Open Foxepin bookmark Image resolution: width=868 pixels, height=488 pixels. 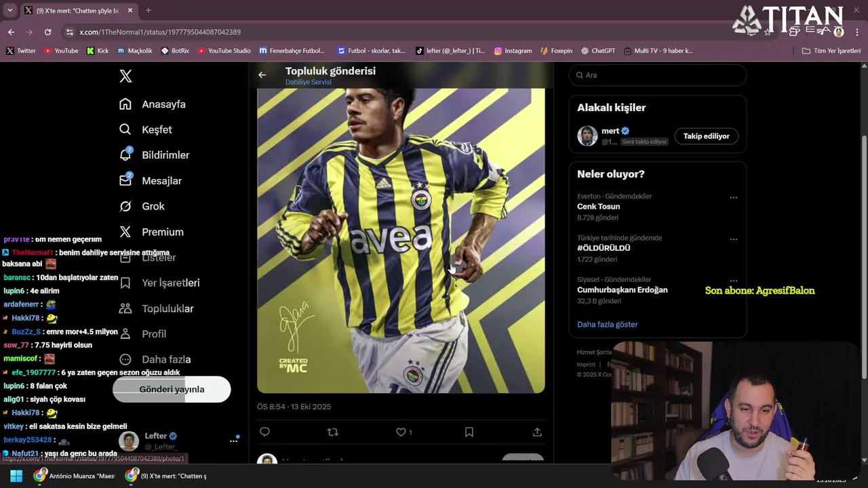556,51
